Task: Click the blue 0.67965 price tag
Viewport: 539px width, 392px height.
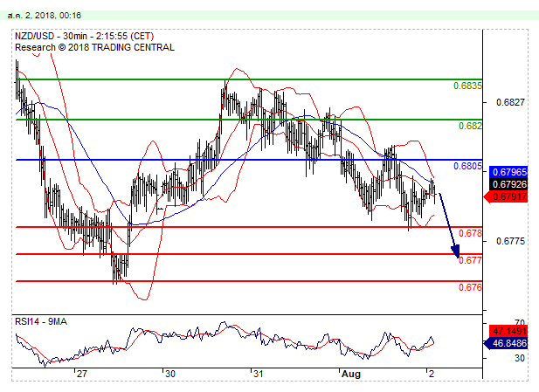Action: [x=508, y=172]
